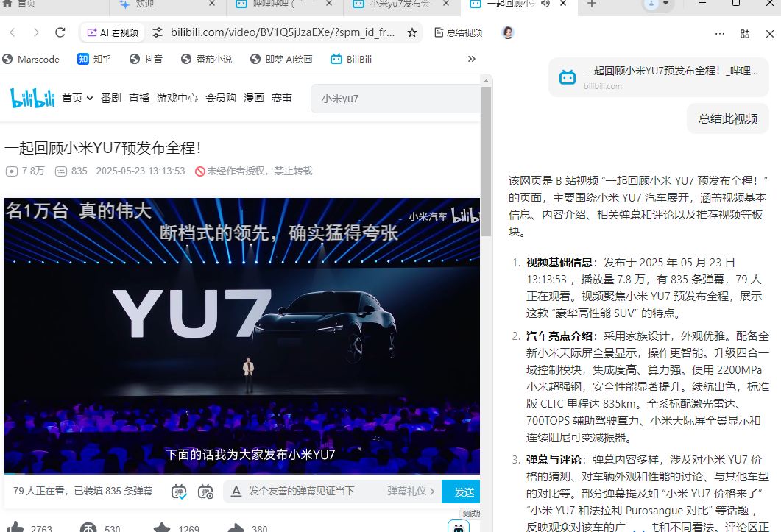This screenshot has height=532, width=781.
Task: Click the 835 danmaku count
Action: click(x=71, y=171)
